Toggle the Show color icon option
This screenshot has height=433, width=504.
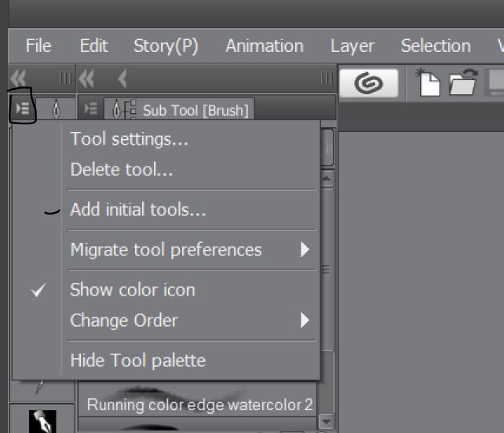(133, 289)
